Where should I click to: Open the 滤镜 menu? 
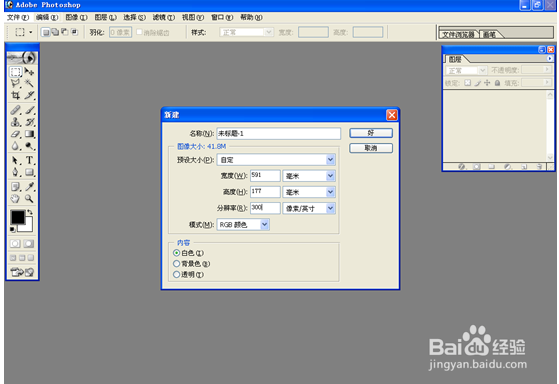click(164, 17)
